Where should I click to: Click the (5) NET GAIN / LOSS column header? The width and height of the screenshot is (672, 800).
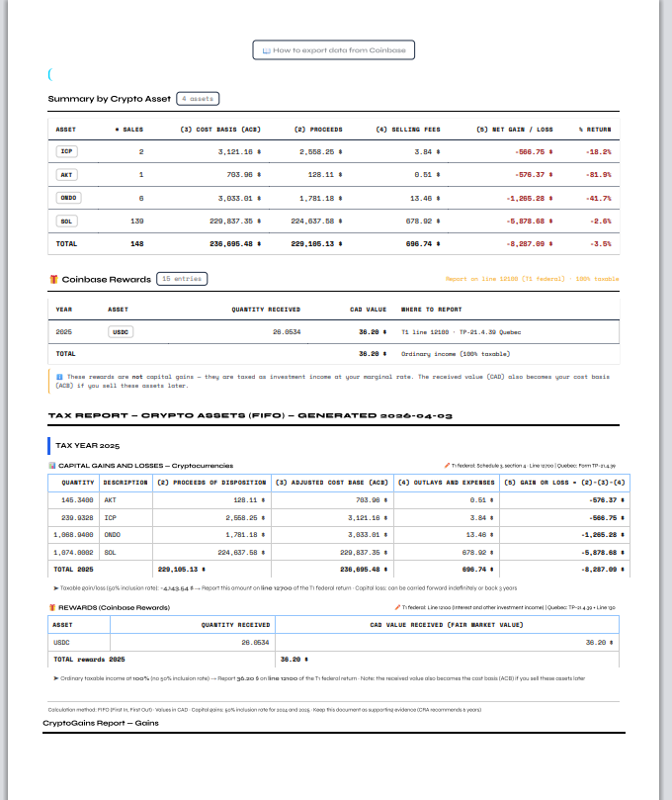click(515, 130)
